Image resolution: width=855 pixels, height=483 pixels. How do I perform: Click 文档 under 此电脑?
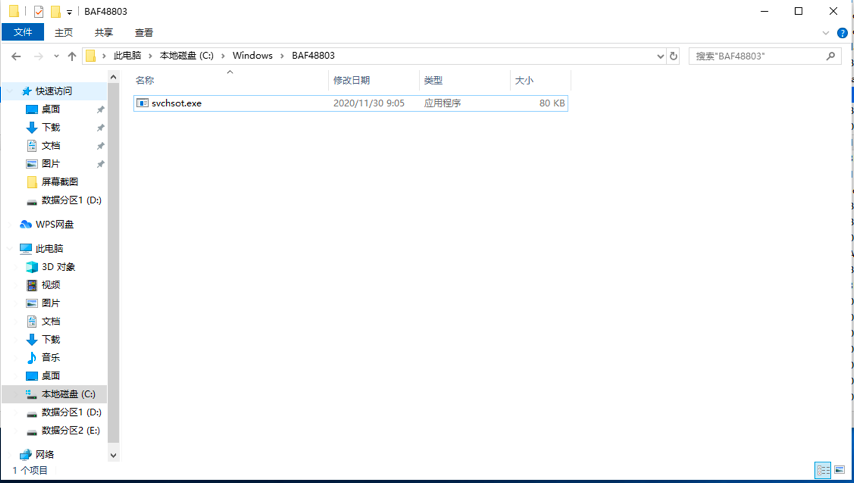click(51, 321)
